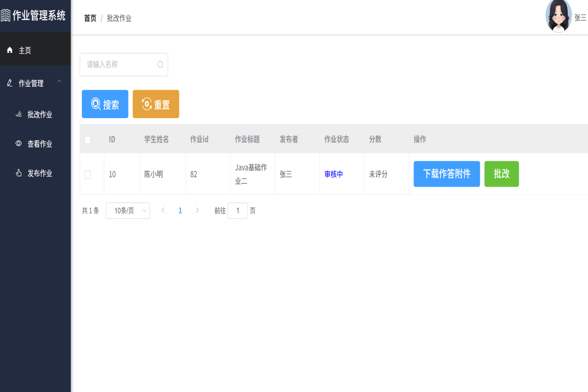Click the user avatar picture in the header
The image size is (588, 392).
point(559,17)
